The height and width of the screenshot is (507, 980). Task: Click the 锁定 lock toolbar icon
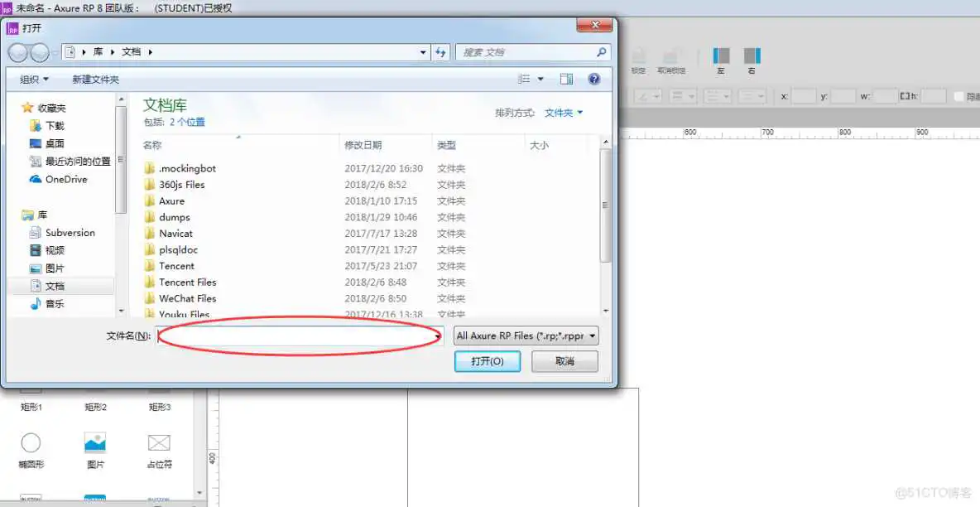coord(637,54)
